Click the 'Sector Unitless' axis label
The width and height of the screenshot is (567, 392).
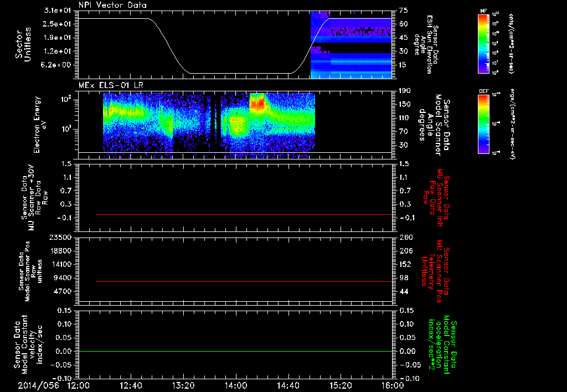23,44
